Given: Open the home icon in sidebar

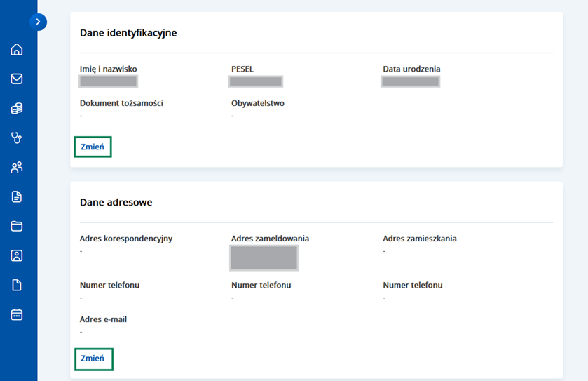Looking at the screenshot, I should [17, 49].
